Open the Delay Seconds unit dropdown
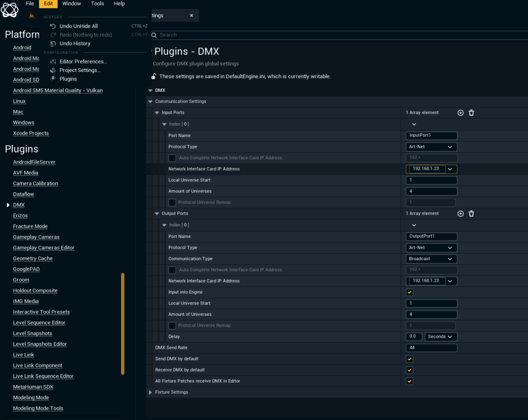The image size is (528, 420). [441, 337]
